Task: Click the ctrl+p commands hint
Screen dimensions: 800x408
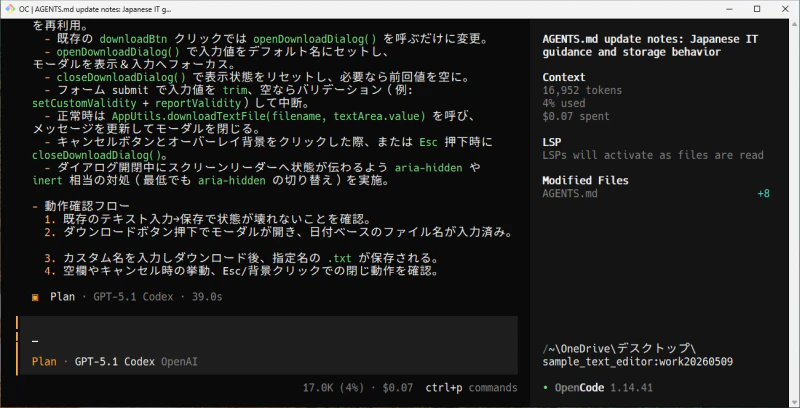Action: [471, 388]
